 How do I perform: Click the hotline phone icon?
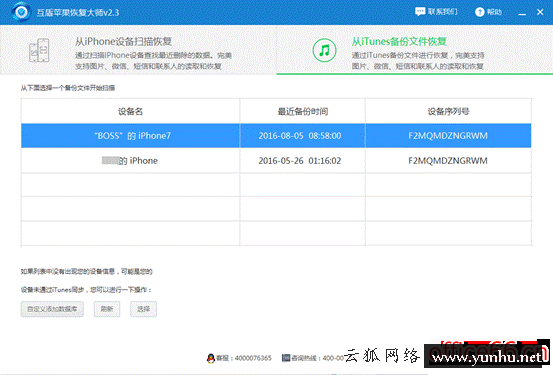pyautogui.click(x=286, y=358)
